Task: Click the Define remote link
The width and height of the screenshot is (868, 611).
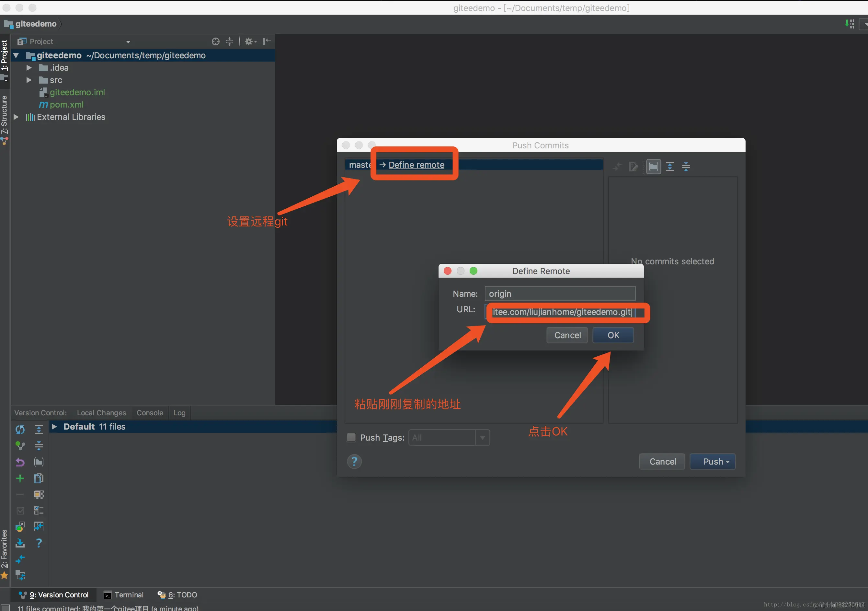Action: [416, 165]
